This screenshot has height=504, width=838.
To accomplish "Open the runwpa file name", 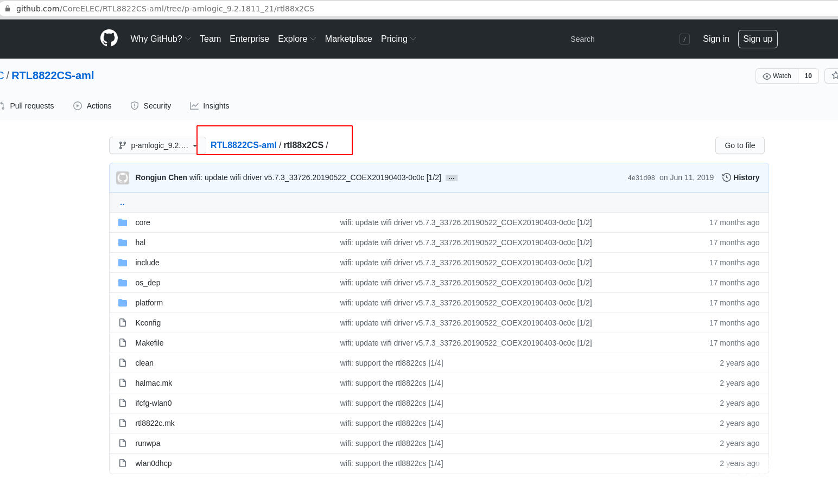I will [x=148, y=443].
